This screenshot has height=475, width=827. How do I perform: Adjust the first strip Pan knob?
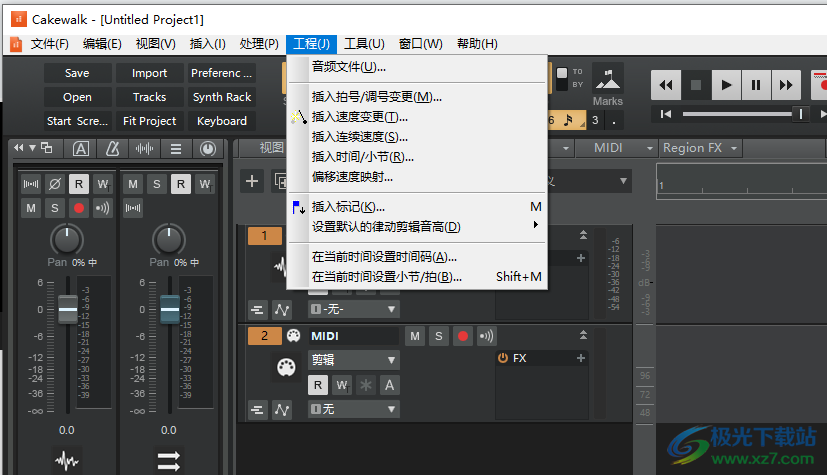(x=67, y=239)
